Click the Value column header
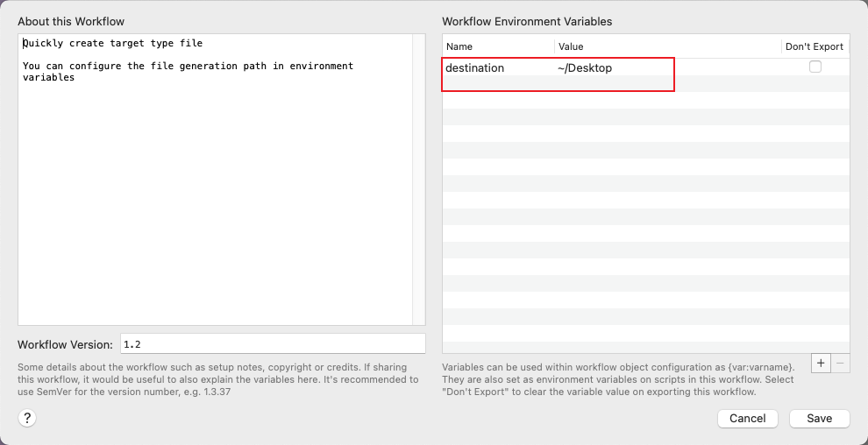Screen dimensions: 868x445 666,46
